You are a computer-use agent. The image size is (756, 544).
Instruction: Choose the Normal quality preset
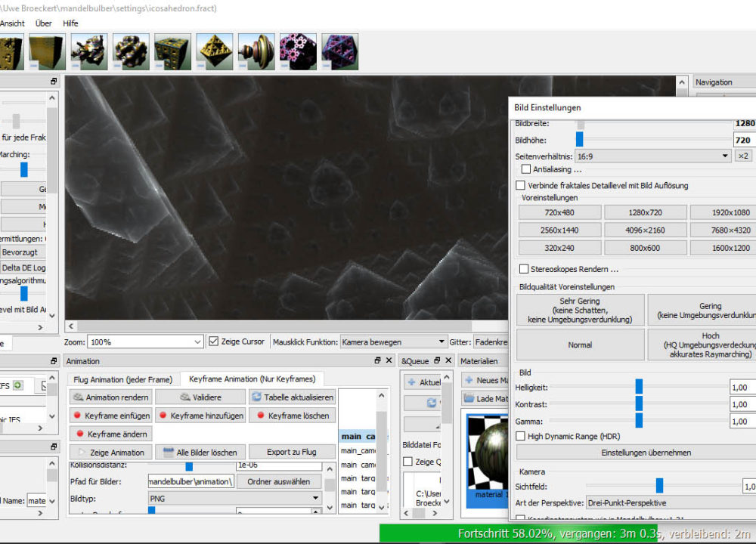581,345
